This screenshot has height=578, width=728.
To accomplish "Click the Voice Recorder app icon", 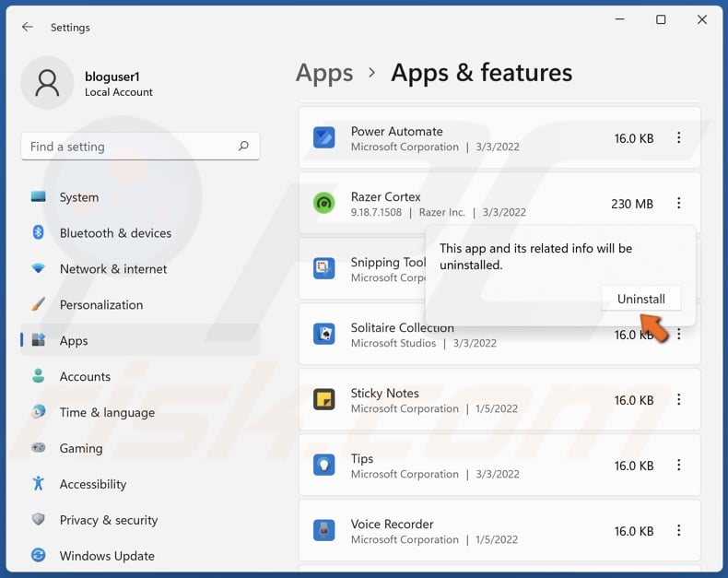I will click(x=324, y=531).
